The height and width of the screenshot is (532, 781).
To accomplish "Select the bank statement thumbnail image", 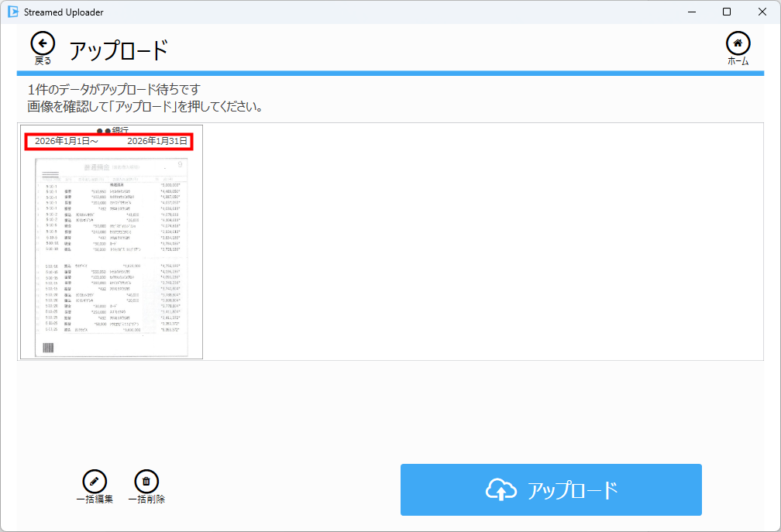I will point(112,256).
